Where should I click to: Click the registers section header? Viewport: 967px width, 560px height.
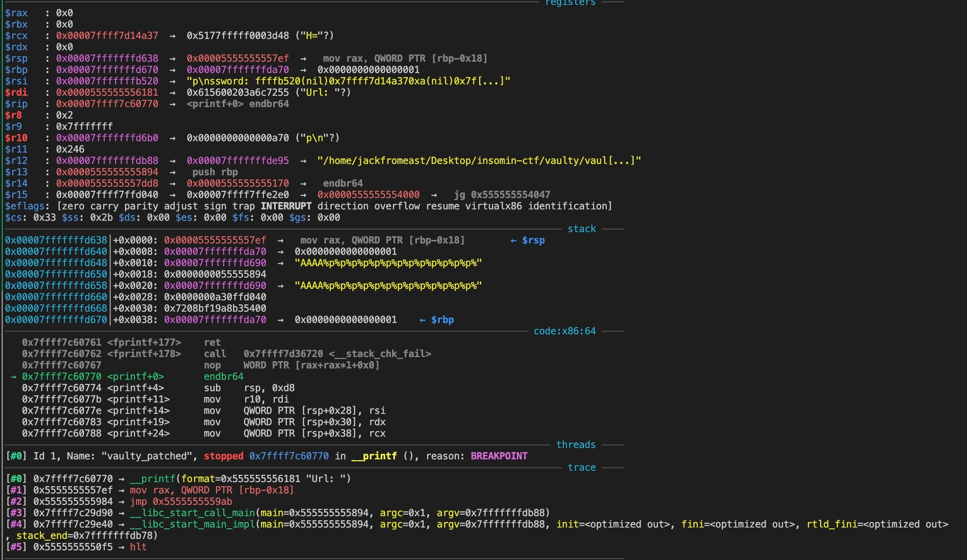pyautogui.click(x=570, y=3)
